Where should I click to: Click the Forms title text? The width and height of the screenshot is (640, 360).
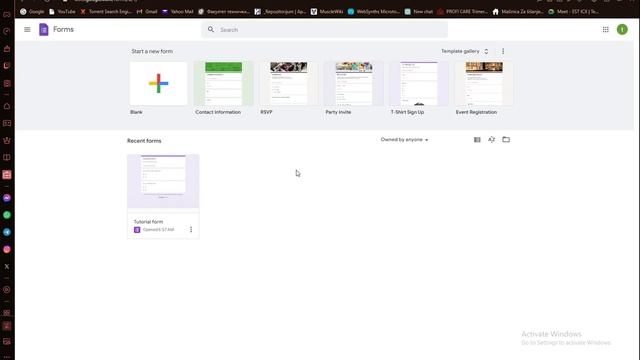[x=63, y=29]
